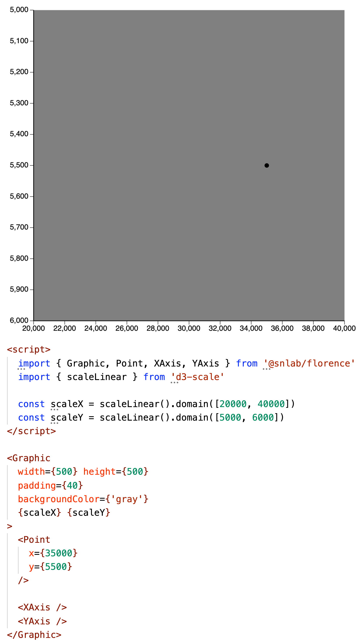Click the closing </script> tag
363x644 pixels.
click(x=31, y=431)
